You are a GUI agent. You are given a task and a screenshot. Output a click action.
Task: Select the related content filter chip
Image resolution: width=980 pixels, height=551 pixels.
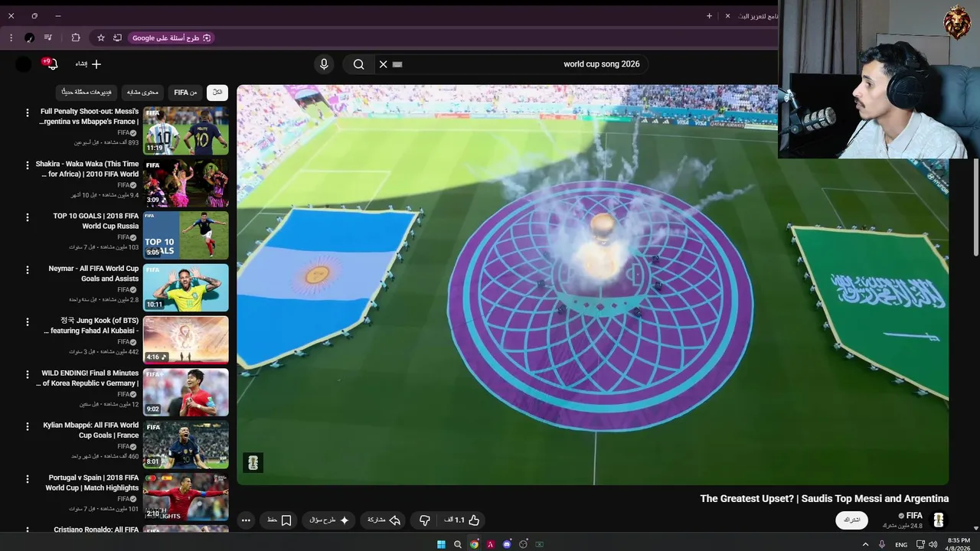tap(142, 93)
